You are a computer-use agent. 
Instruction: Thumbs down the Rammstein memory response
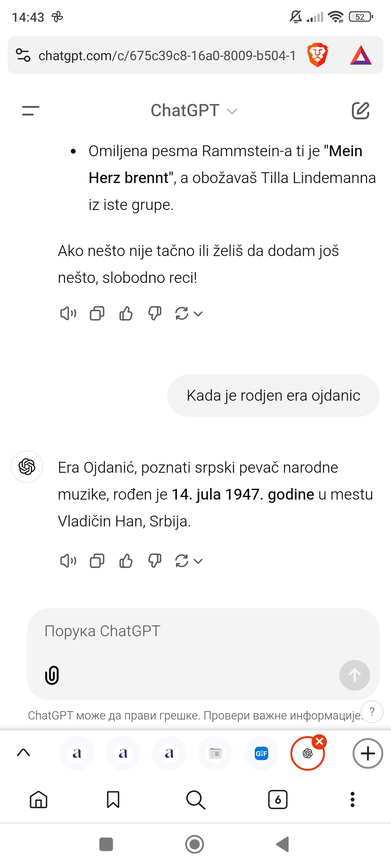click(x=154, y=314)
